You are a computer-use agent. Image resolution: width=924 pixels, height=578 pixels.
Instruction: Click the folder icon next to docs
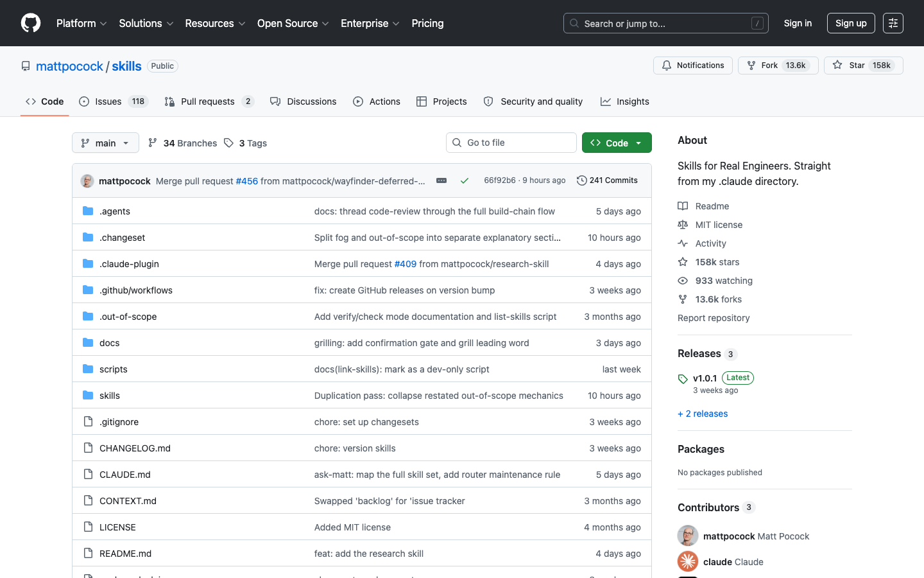click(x=88, y=342)
